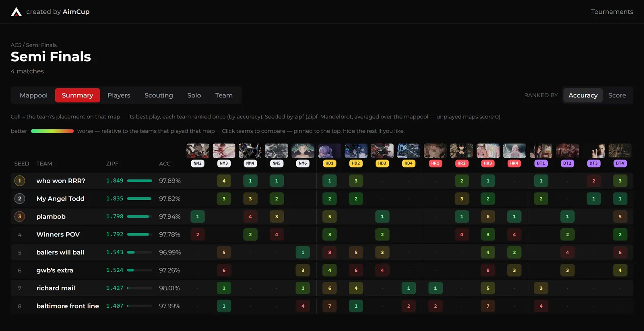Image resolution: width=644 pixels, height=331 pixels.
Task: Select the HR3 map badge
Action: 488,163
